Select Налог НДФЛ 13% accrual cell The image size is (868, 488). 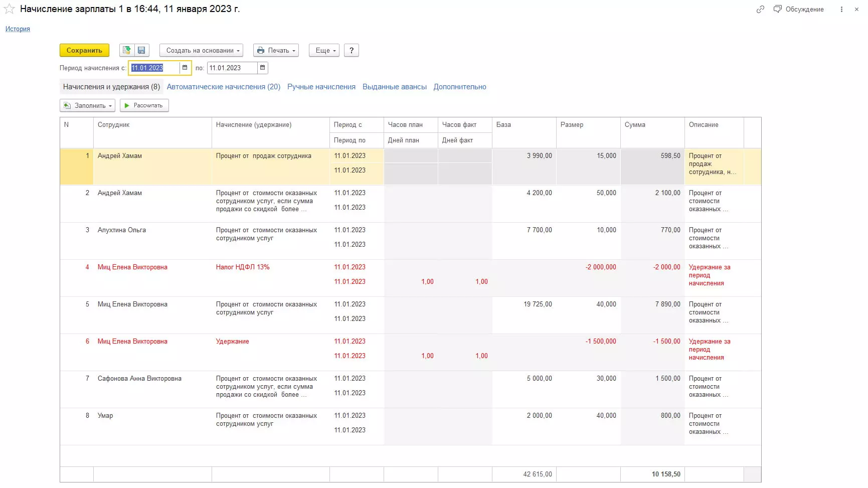pos(271,278)
